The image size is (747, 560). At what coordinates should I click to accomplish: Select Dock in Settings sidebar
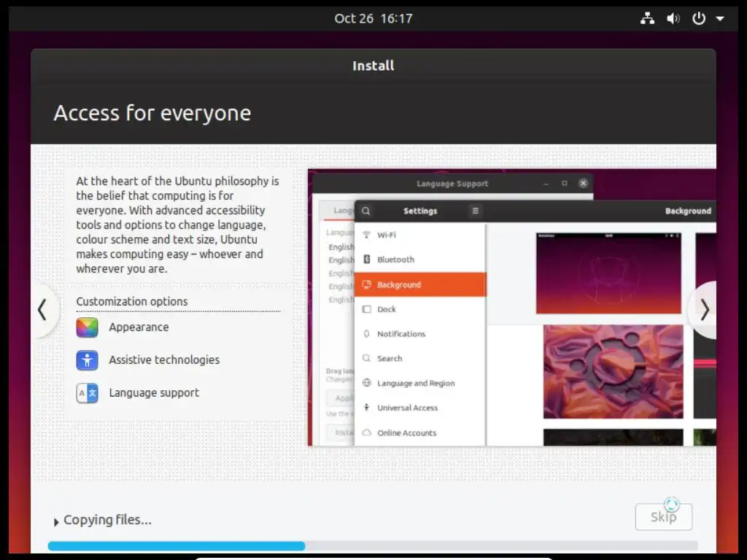point(420,309)
